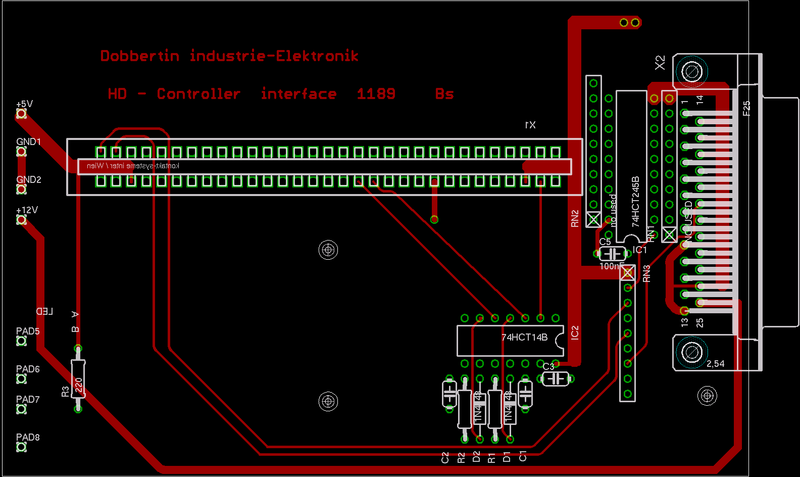Click the 74HCT14B chip IC2

click(x=508, y=339)
